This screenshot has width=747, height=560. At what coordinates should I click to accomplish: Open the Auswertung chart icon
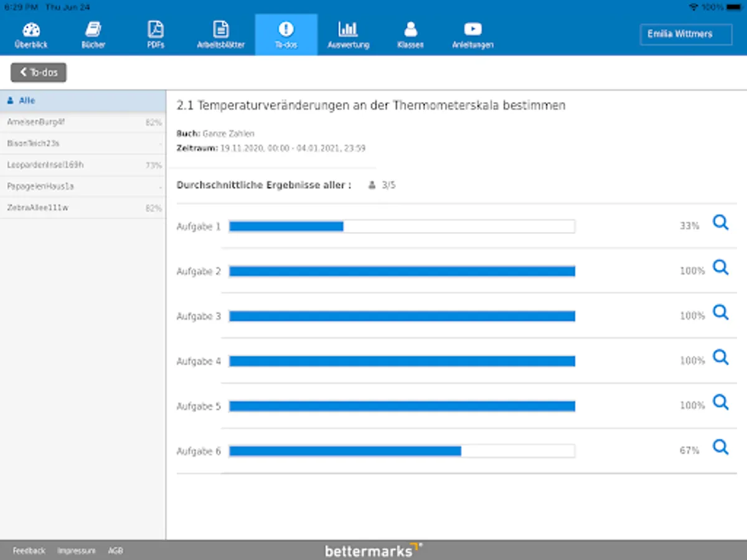[348, 29]
